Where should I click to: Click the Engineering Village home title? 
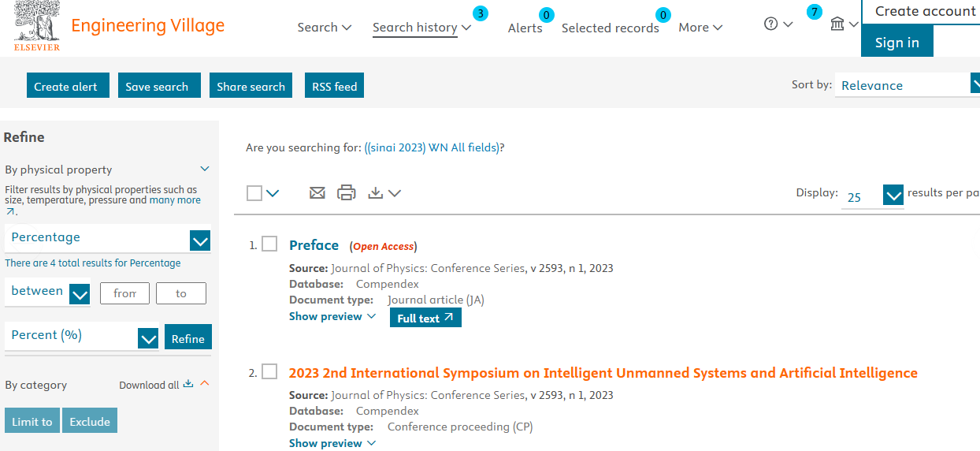coord(148,25)
